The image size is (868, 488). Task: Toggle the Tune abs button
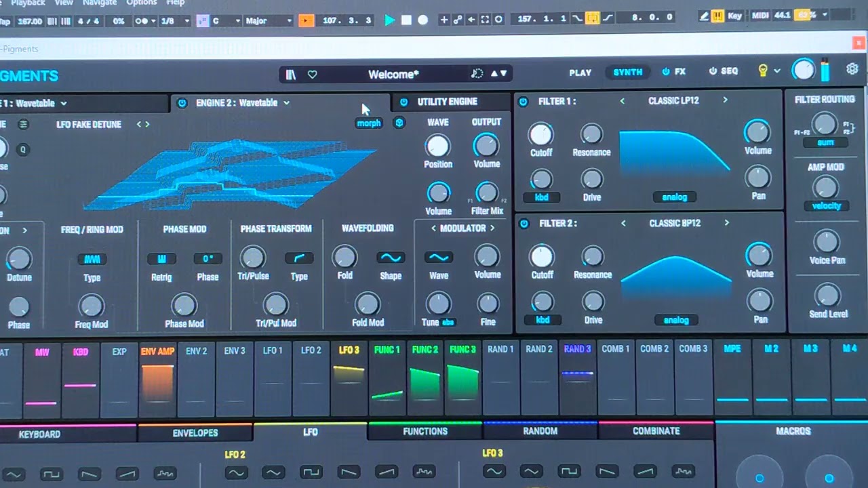pos(448,323)
